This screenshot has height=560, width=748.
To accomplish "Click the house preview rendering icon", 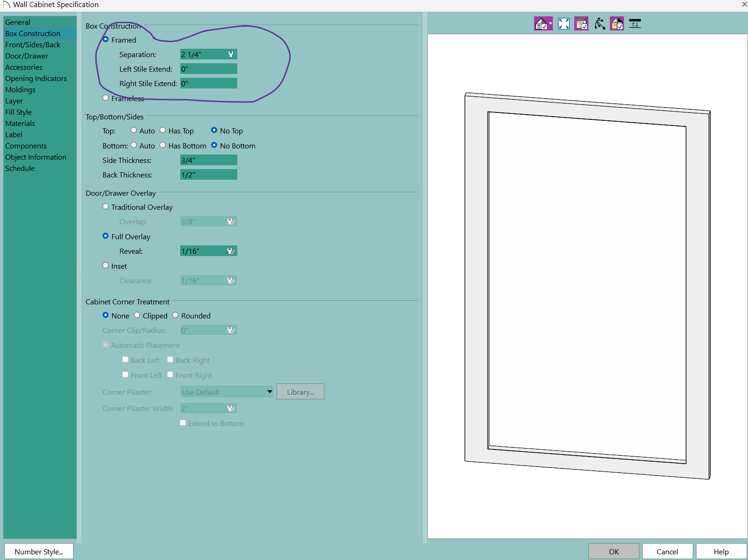I will click(541, 23).
